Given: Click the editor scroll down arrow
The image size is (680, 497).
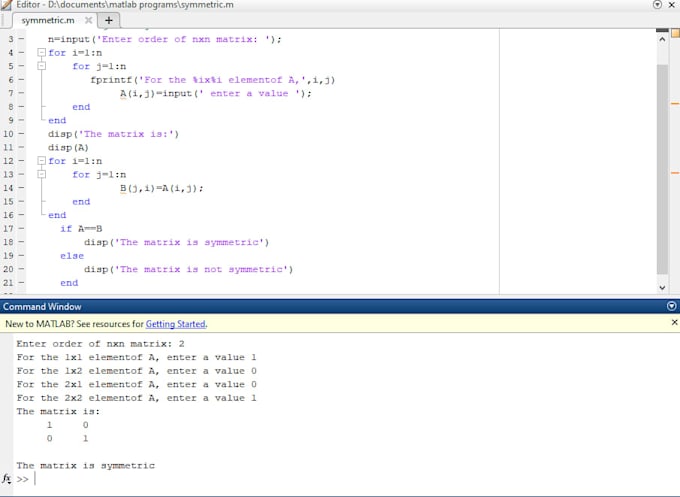Looking at the screenshot, I should pos(662,287).
